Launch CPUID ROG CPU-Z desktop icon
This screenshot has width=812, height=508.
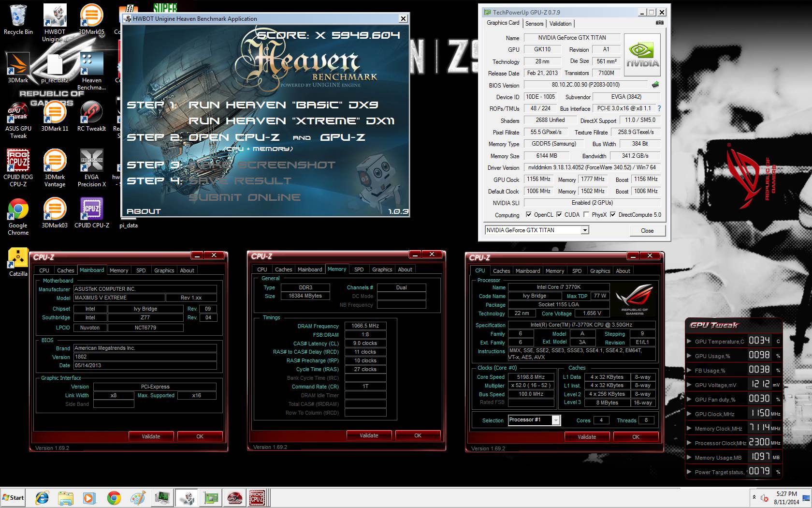pos(18,168)
